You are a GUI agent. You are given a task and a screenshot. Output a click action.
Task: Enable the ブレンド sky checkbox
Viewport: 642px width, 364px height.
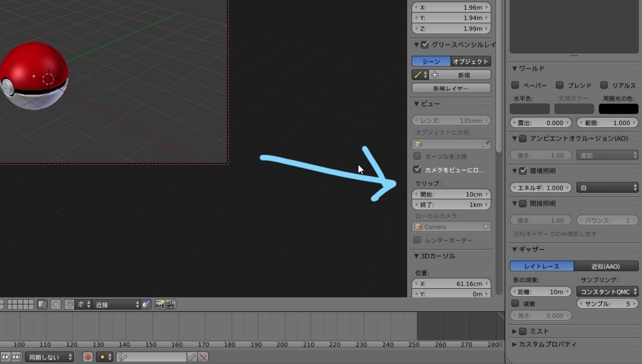point(559,85)
